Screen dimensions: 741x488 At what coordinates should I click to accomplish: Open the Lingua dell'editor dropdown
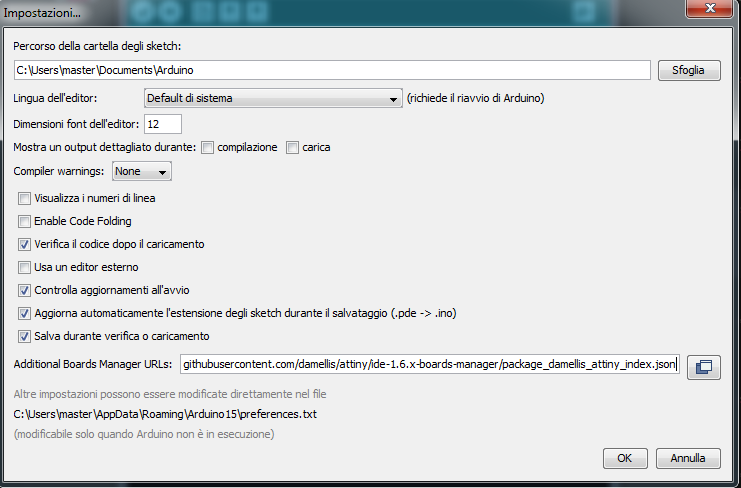tap(273, 98)
